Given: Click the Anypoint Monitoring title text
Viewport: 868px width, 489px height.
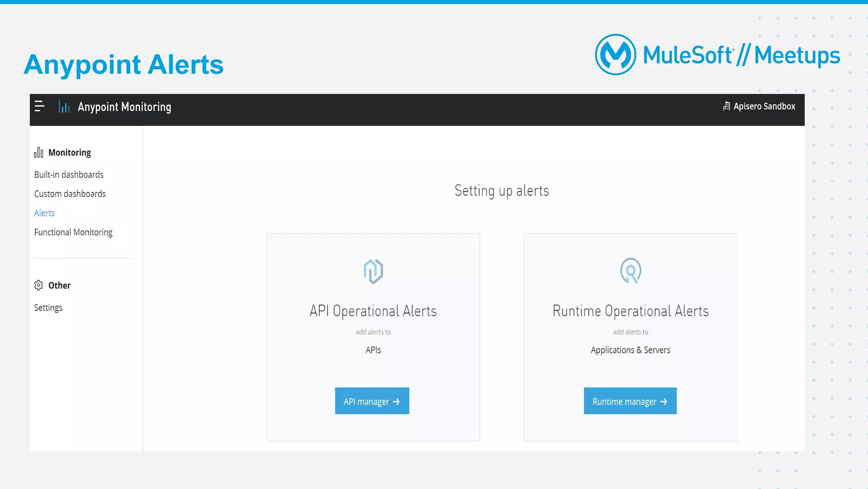Looking at the screenshot, I should point(124,107).
